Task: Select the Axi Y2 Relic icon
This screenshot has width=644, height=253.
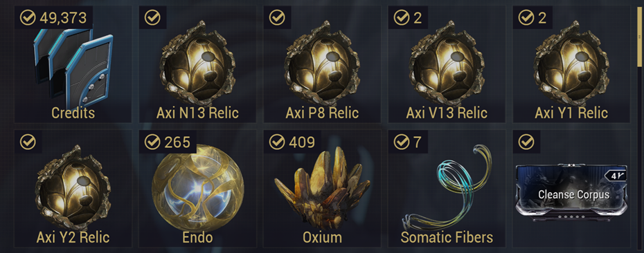Action: (x=73, y=187)
